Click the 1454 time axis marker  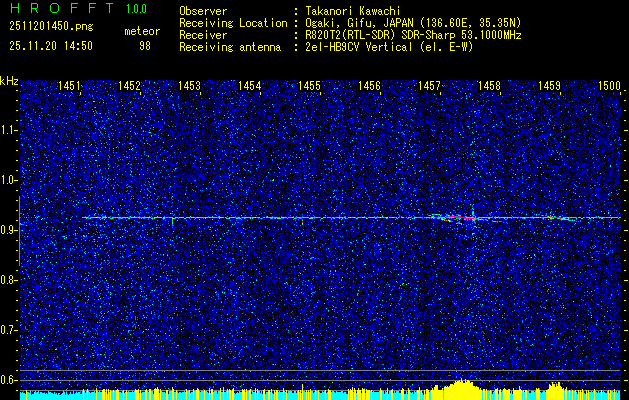[250, 86]
